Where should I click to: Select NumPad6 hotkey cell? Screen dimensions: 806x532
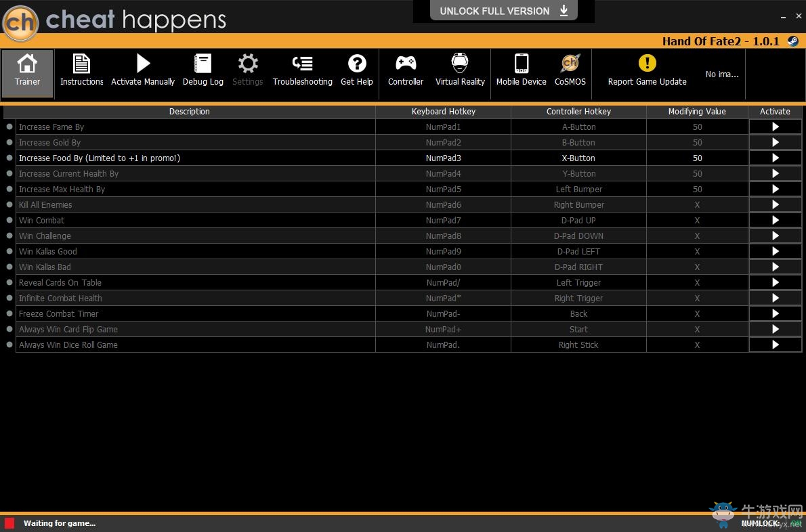pyautogui.click(x=443, y=204)
